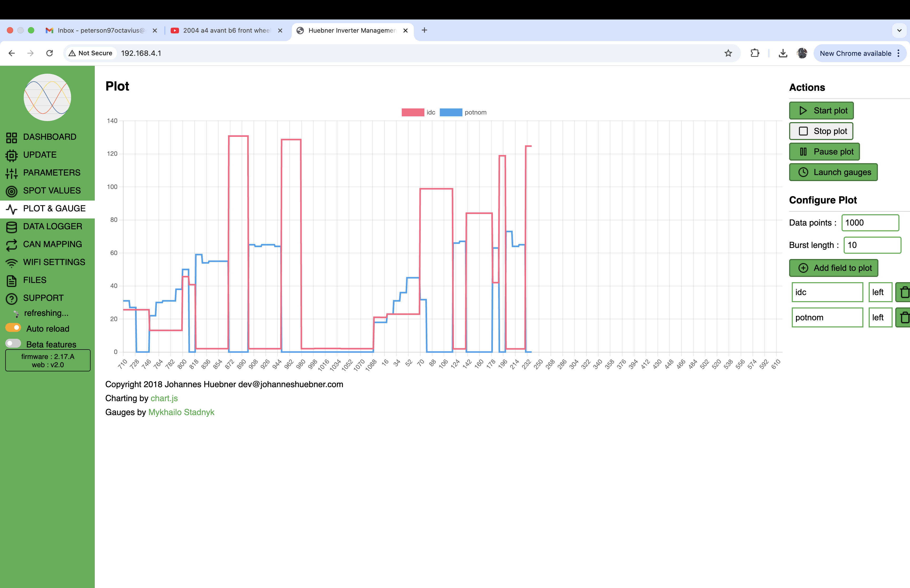This screenshot has width=910, height=588.
Task: Open potnom axis side dropdown
Action: [x=880, y=318]
